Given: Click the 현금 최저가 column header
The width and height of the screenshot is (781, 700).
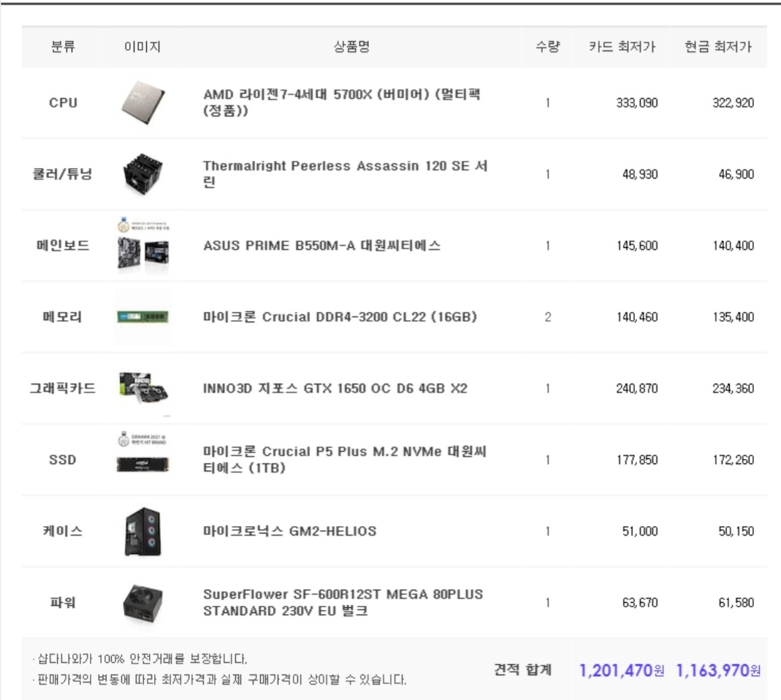Looking at the screenshot, I should point(717,47).
